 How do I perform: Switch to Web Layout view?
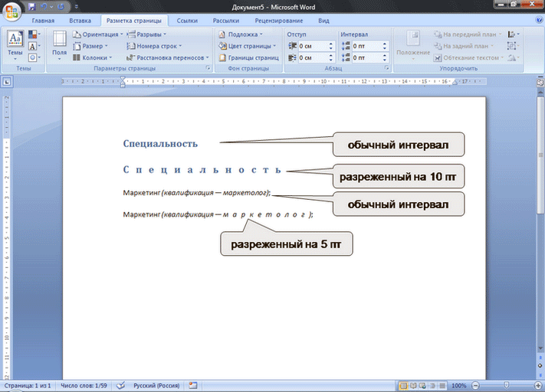[422, 386]
